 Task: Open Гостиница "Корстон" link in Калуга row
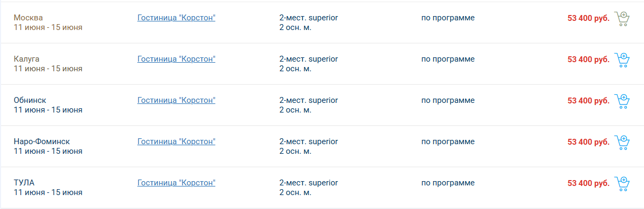(x=176, y=59)
